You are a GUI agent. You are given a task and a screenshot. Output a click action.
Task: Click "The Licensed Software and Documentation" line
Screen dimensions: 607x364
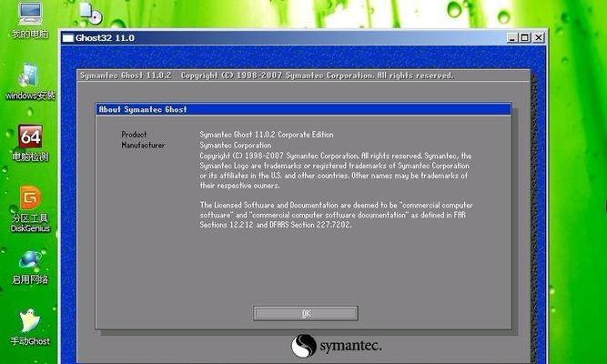[336, 206]
